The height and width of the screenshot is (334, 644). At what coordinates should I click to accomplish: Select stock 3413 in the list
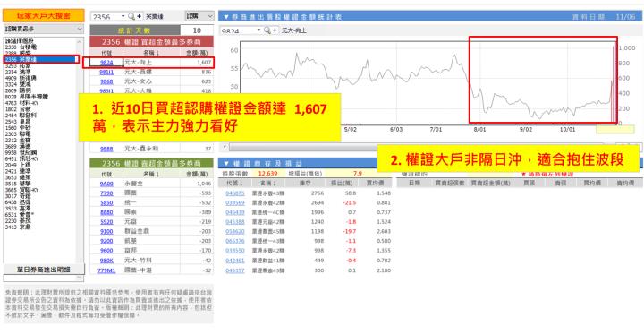[40, 227]
